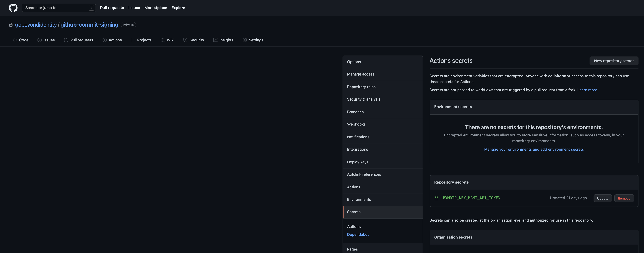Update the BYNDID_KEY_MGMT_API_TOKEN secret

(602, 198)
